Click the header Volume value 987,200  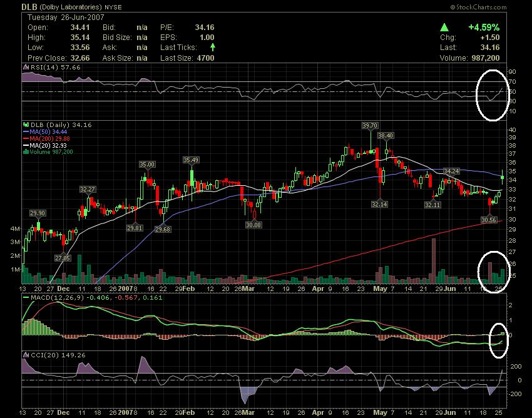(486, 58)
